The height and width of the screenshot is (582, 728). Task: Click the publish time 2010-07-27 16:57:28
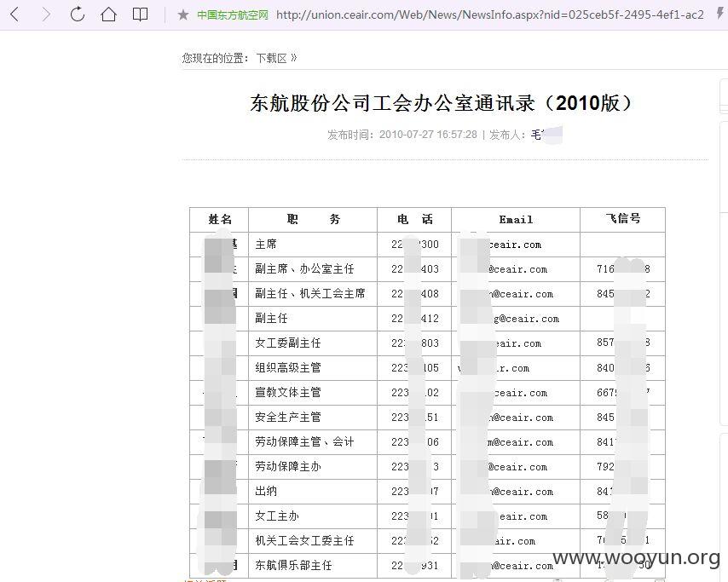428,135
